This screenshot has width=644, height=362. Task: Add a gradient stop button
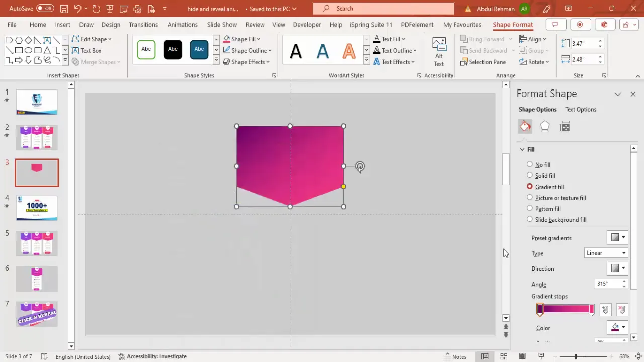click(605, 310)
